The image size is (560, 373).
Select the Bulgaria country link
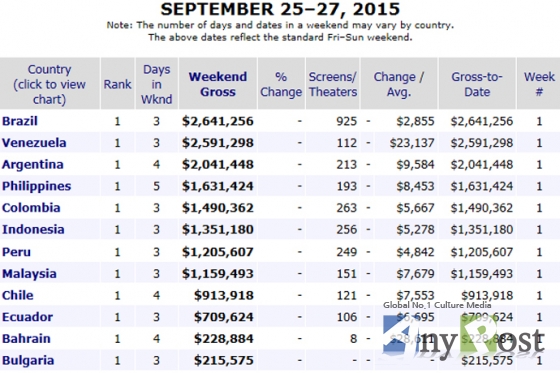click(x=28, y=360)
